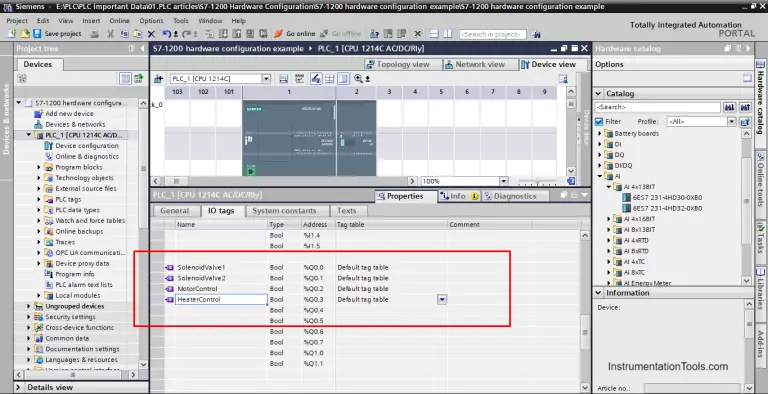This screenshot has width=768, height=394.
Task: Toggle the Filter checkbox in catalog
Action: tap(599, 122)
